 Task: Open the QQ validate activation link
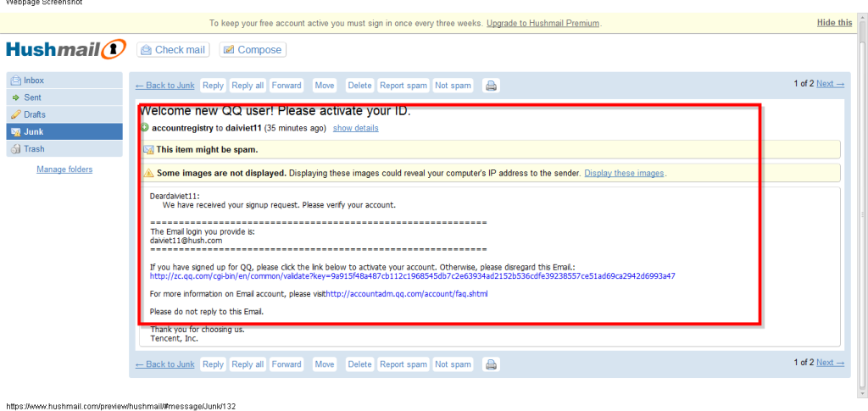pos(413,276)
